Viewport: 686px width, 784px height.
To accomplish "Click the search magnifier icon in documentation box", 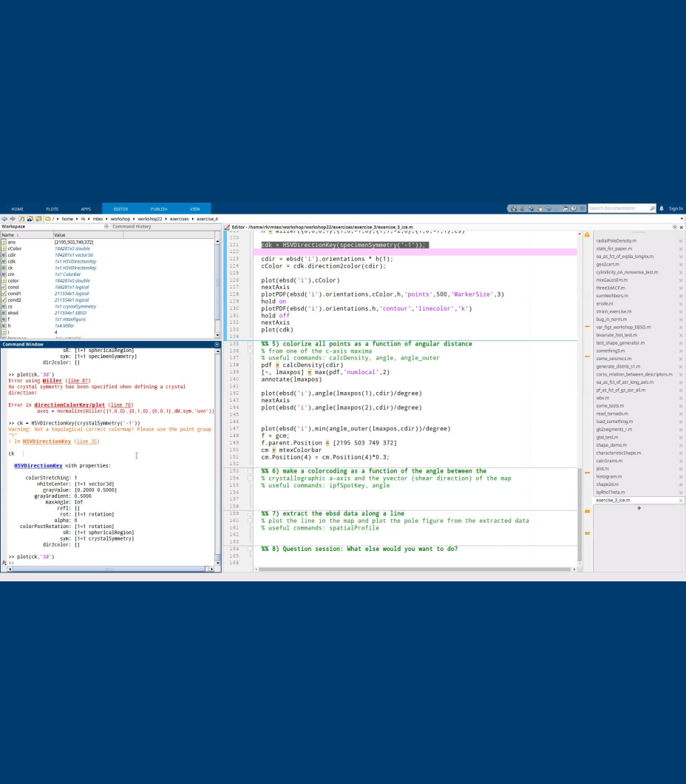I will pos(652,209).
